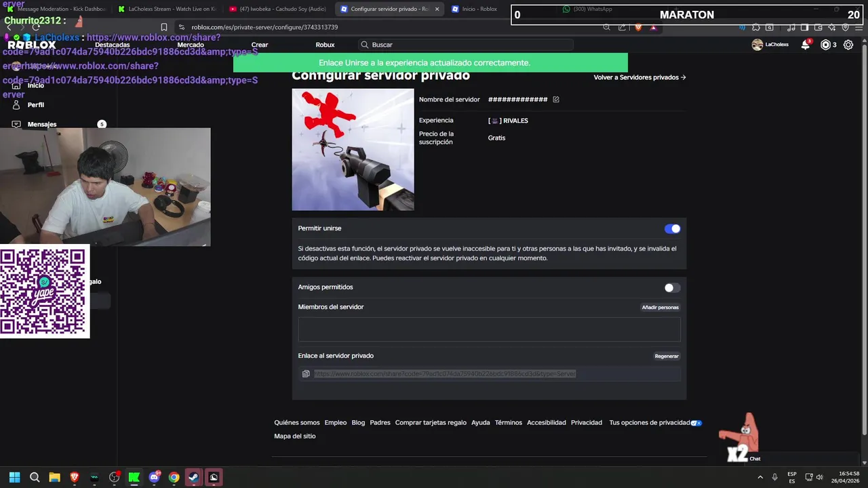This screenshot has height=488, width=868.
Task: Open the Blog footer link
Action: 358,423
